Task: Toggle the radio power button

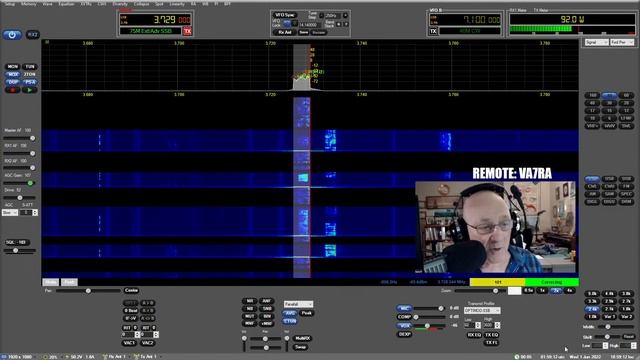Action: pos(12,35)
